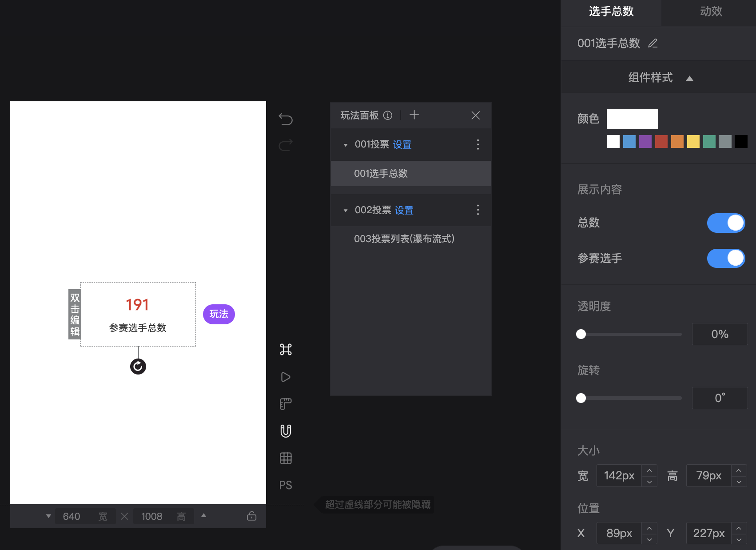
Task: Switch to the 动效 tab
Action: [711, 12]
